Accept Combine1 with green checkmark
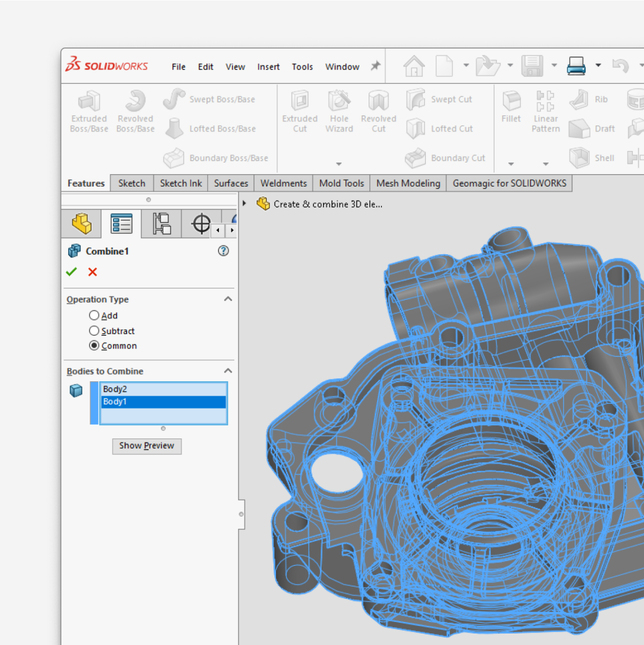 pos(72,272)
